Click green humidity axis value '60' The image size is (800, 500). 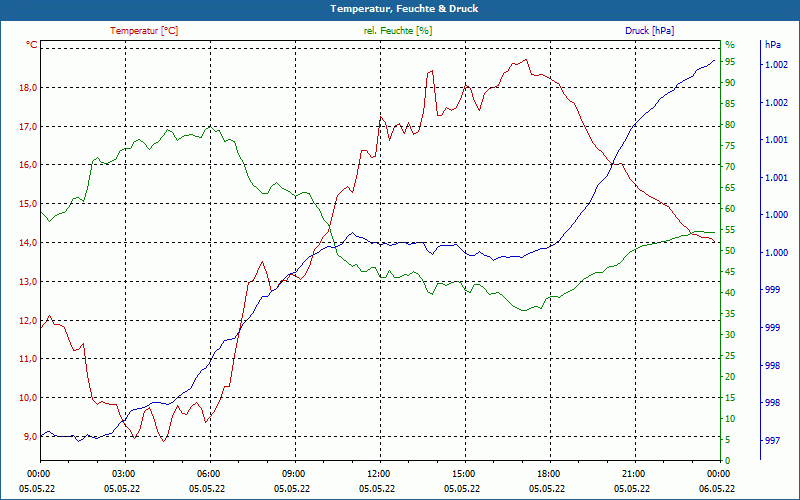(730, 209)
